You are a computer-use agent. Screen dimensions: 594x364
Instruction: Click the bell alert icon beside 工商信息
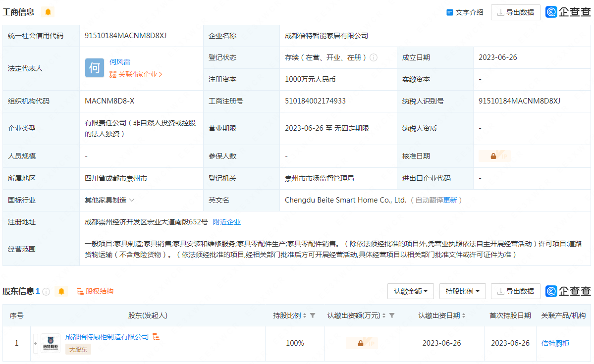48,12
